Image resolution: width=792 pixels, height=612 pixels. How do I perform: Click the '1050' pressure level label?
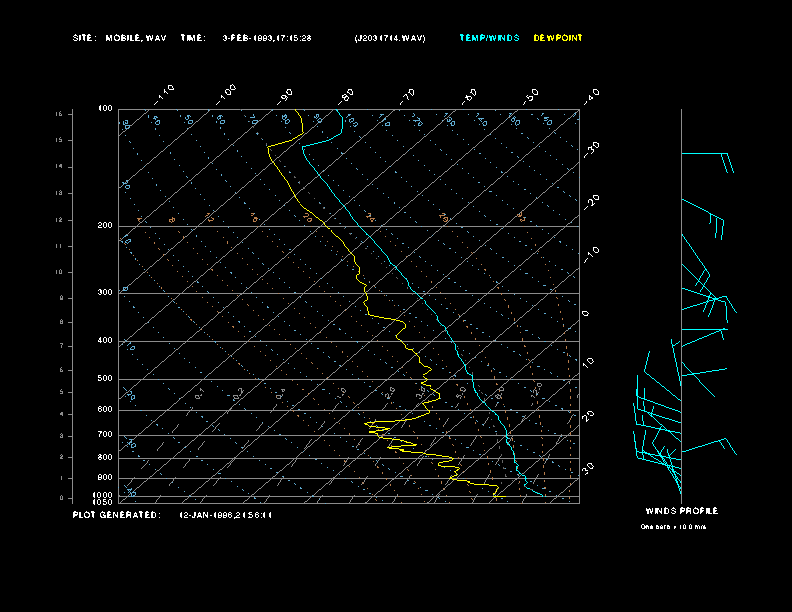103,502
